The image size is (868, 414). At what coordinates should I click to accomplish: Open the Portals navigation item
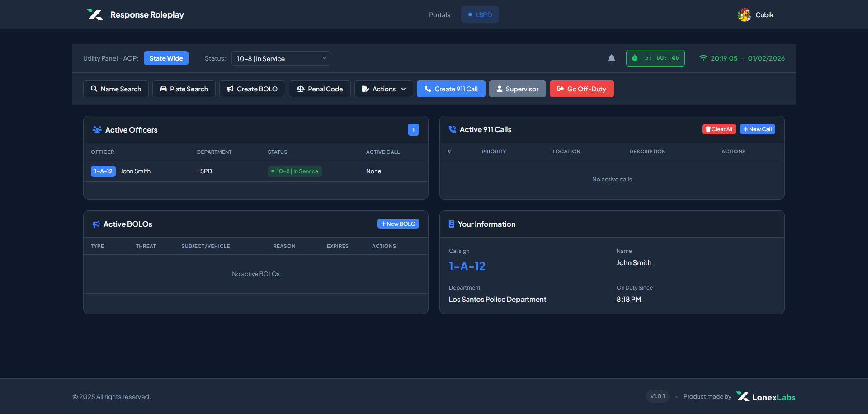(439, 15)
